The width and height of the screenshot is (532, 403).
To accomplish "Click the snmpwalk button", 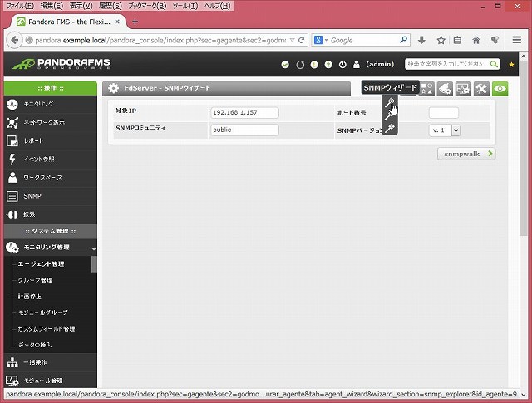I will pyautogui.click(x=466, y=154).
